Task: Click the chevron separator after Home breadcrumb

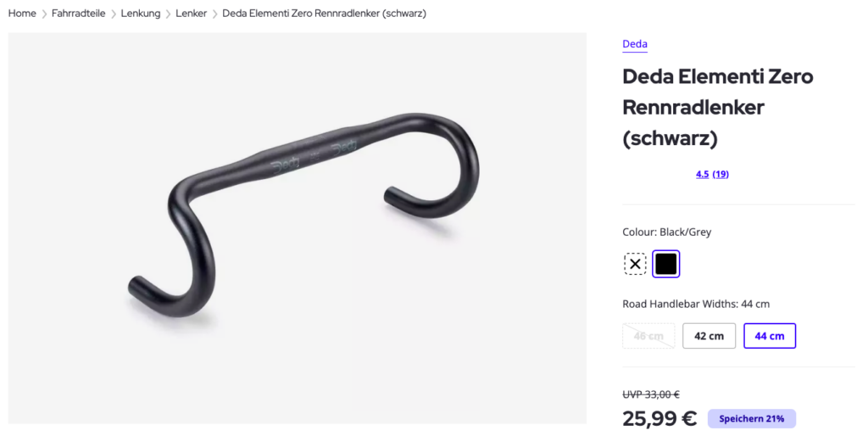Action: (44, 14)
